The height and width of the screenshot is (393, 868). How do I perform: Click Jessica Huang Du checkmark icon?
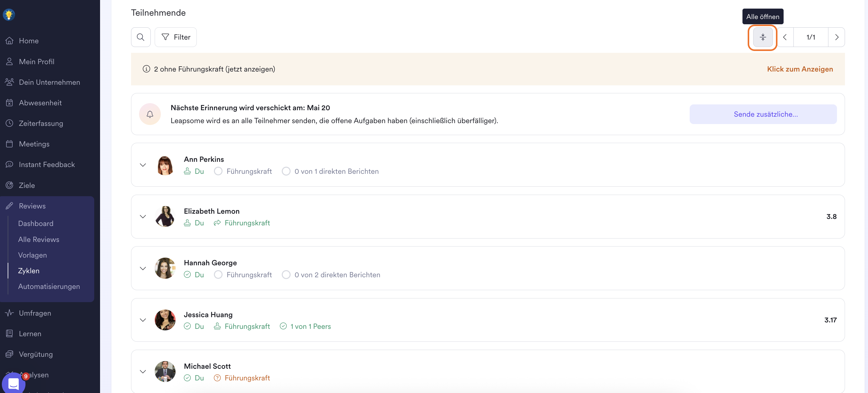click(x=187, y=326)
